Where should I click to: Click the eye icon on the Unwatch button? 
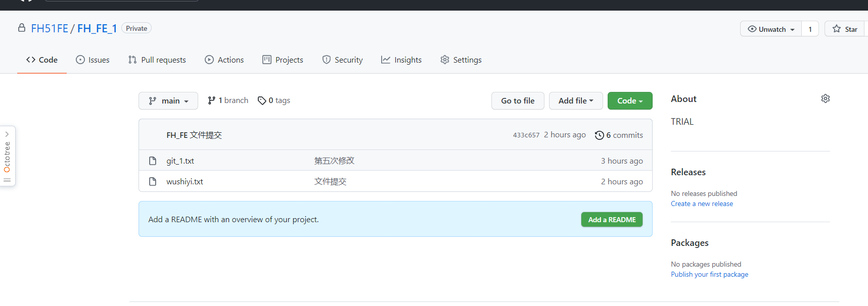coord(752,29)
